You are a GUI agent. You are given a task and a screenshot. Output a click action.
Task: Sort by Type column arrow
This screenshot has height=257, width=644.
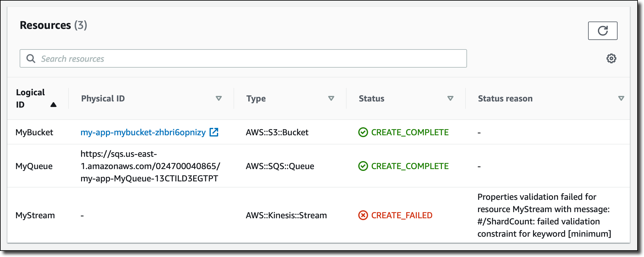click(331, 98)
